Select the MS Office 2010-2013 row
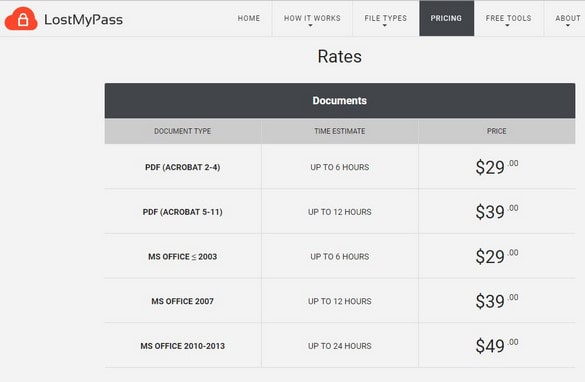Viewport: 585px width, 382px height. [340, 346]
